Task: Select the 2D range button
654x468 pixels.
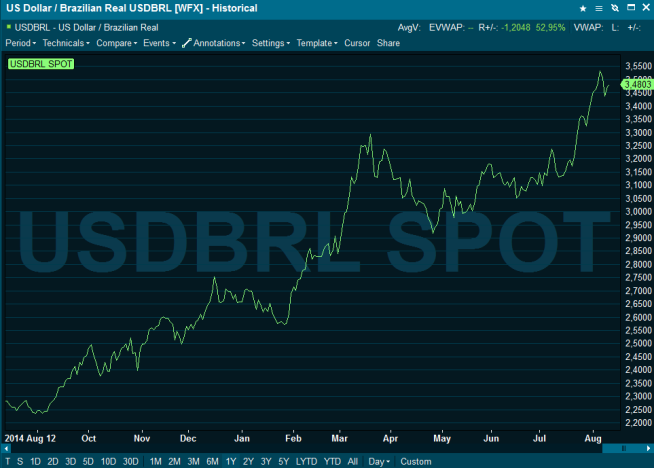Action: 53,461
